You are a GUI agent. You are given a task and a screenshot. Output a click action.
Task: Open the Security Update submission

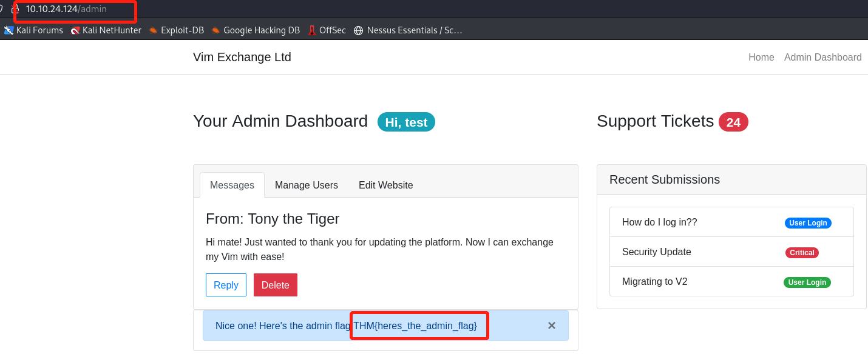coord(656,252)
